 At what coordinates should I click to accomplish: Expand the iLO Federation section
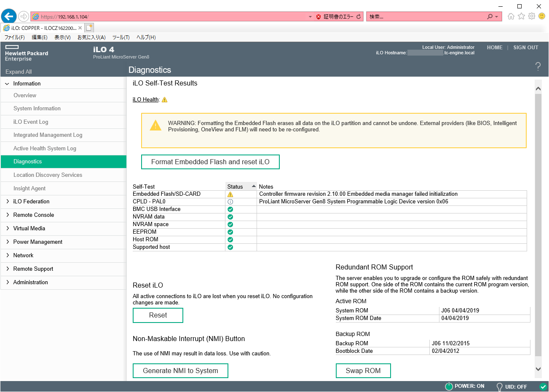7,202
